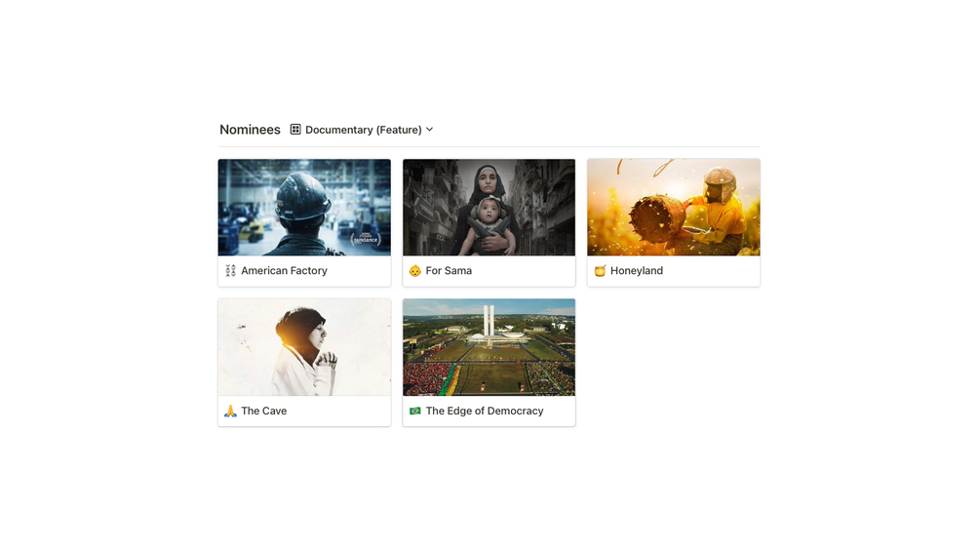Click the Sundance logo on American Factory cover
Image resolution: width=980 pixels, height=551 pixels.
coord(366,239)
